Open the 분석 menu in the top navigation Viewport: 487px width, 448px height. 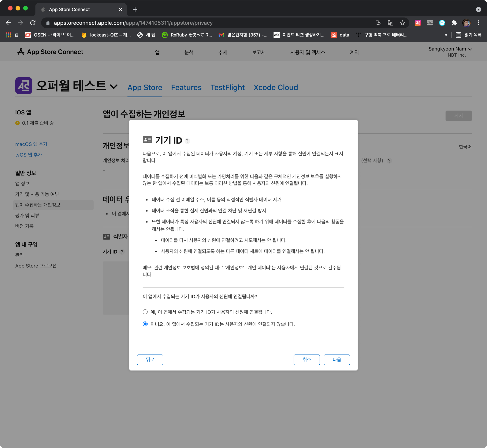[189, 52]
